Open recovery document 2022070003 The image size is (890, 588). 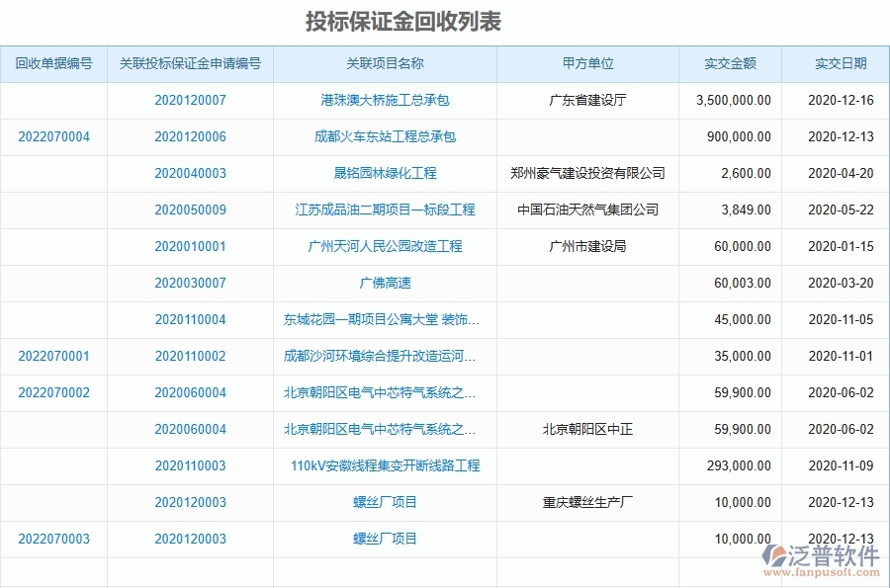[x=54, y=539]
